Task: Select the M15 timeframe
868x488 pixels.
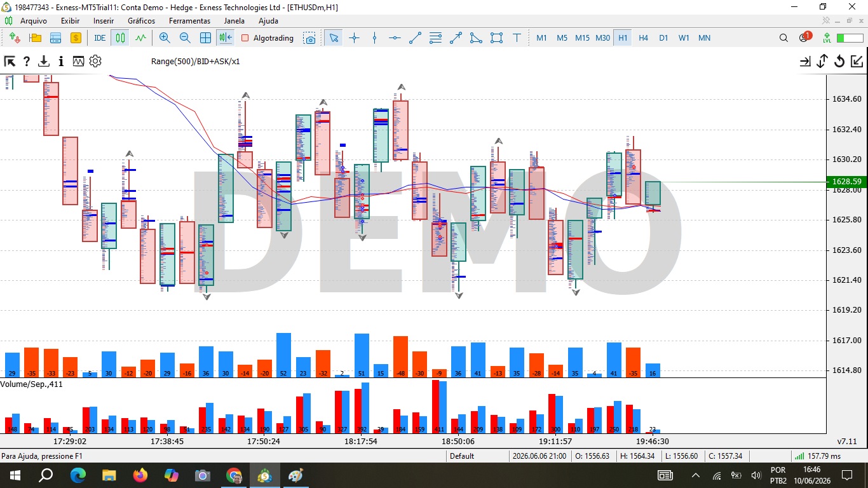Action: pos(582,38)
